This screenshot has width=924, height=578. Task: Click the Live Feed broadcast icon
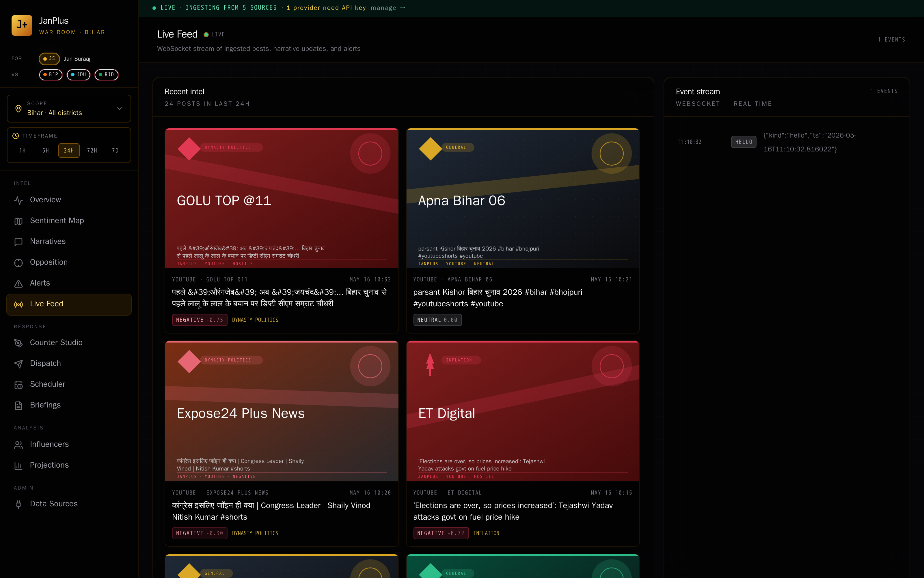(x=18, y=304)
